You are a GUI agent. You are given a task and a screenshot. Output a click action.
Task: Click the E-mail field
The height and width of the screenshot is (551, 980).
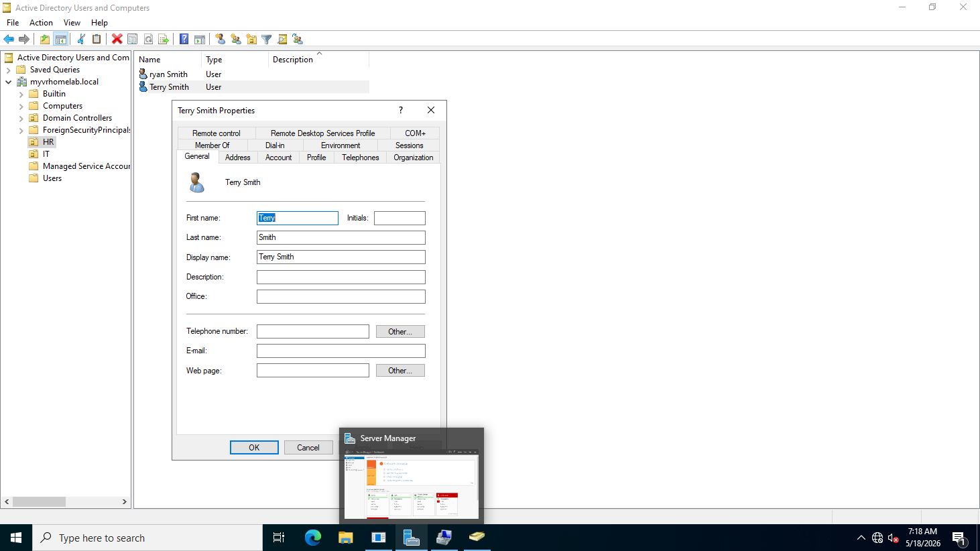pos(341,351)
